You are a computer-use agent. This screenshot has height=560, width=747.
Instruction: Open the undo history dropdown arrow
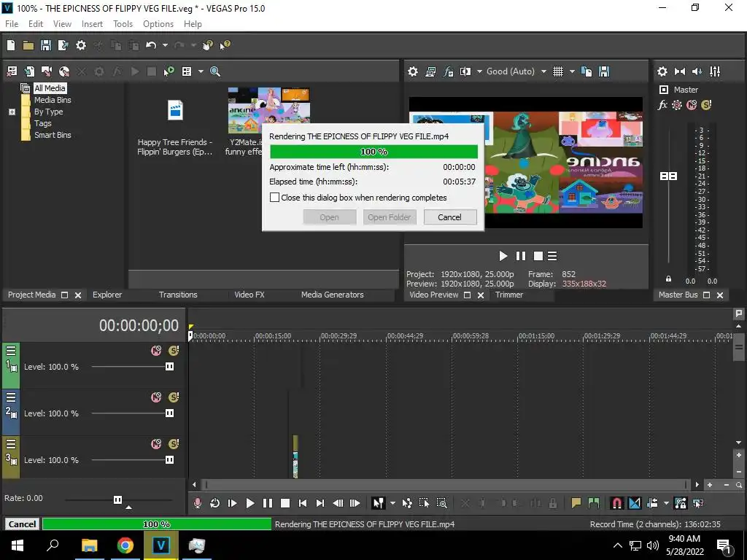pyautogui.click(x=165, y=45)
